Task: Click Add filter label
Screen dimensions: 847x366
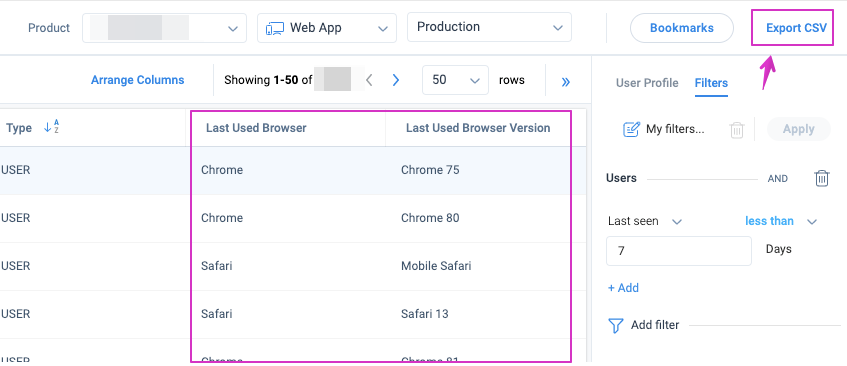Action: pos(655,325)
